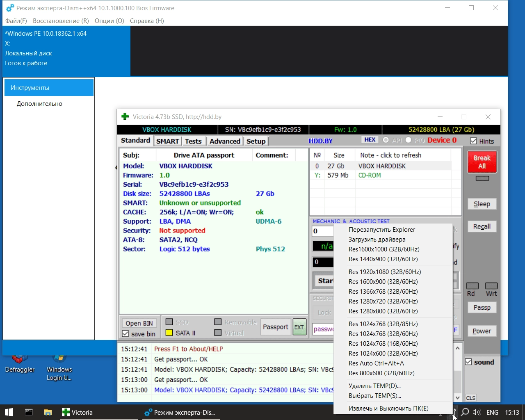The height and width of the screenshot is (420, 525).
Task: Click the CLS clear log button
Action: pyautogui.click(x=471, y=398)
